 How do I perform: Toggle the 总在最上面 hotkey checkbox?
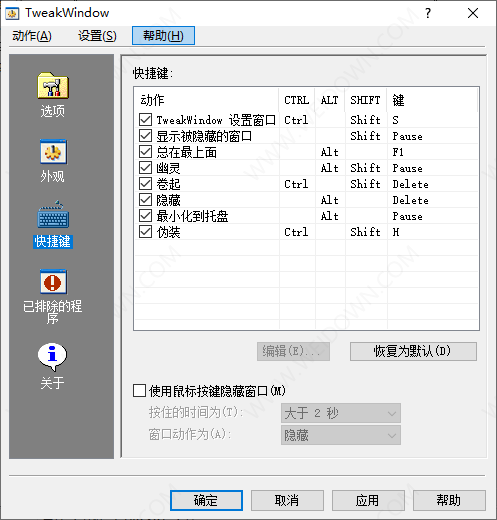click(145, 152)
